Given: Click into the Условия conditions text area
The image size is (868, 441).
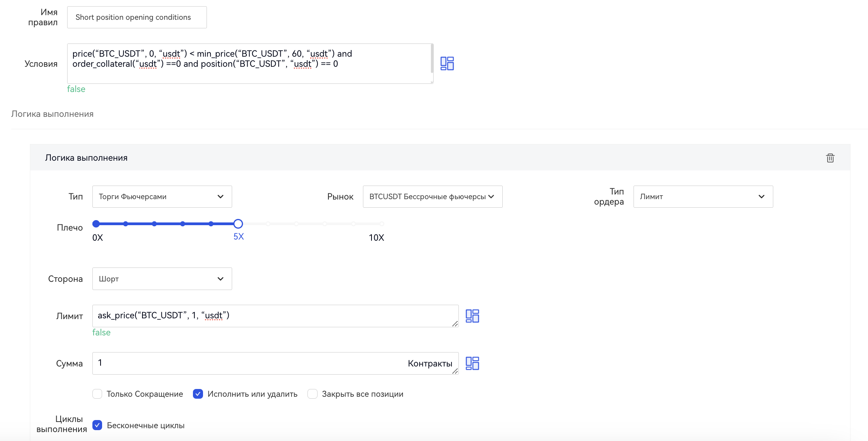Looking at the screenshot, I should [248, 64].
